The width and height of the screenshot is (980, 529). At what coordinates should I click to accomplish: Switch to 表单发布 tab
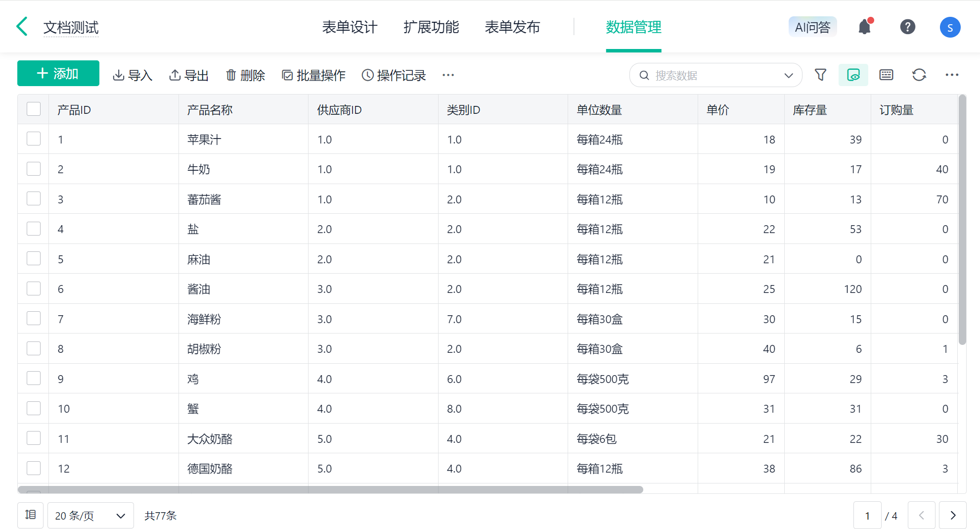pos(512,27)
